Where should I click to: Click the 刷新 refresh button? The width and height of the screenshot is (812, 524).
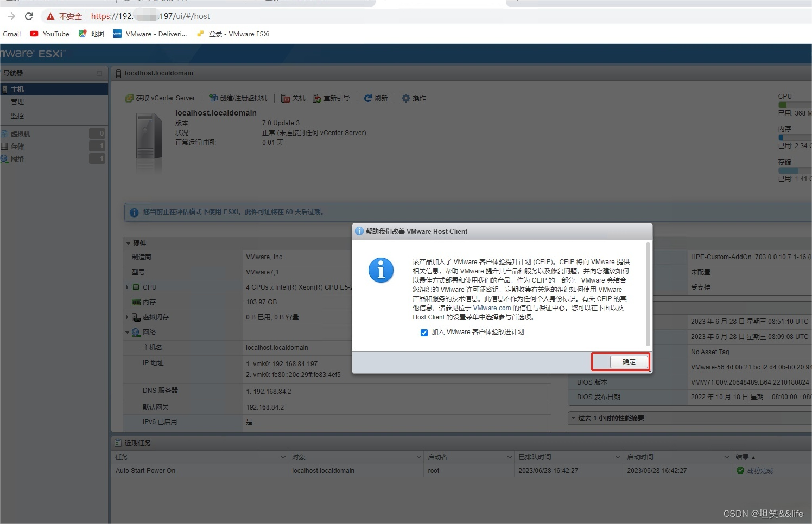click(376, 98)
